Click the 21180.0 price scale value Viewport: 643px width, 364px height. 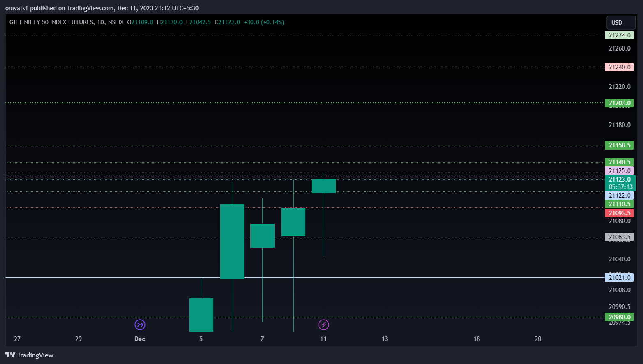620,125
